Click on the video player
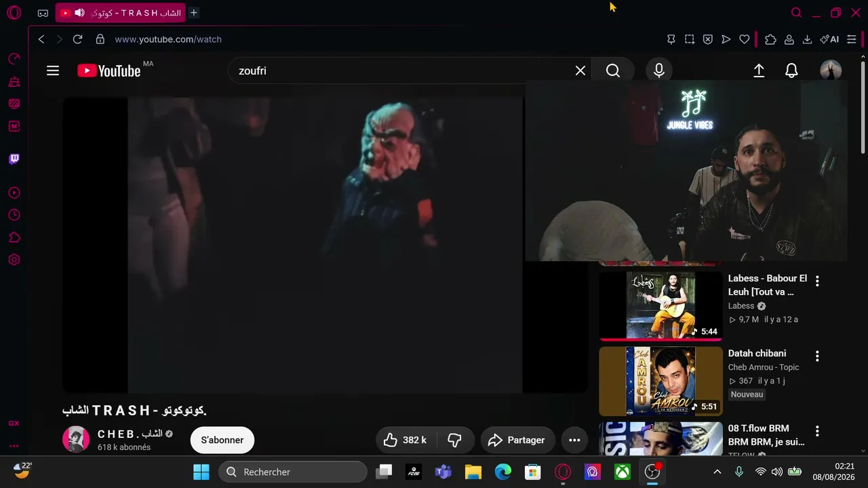The height and width of the screenshot is (488, 868). pyautogui.click(x=325, y=245)
